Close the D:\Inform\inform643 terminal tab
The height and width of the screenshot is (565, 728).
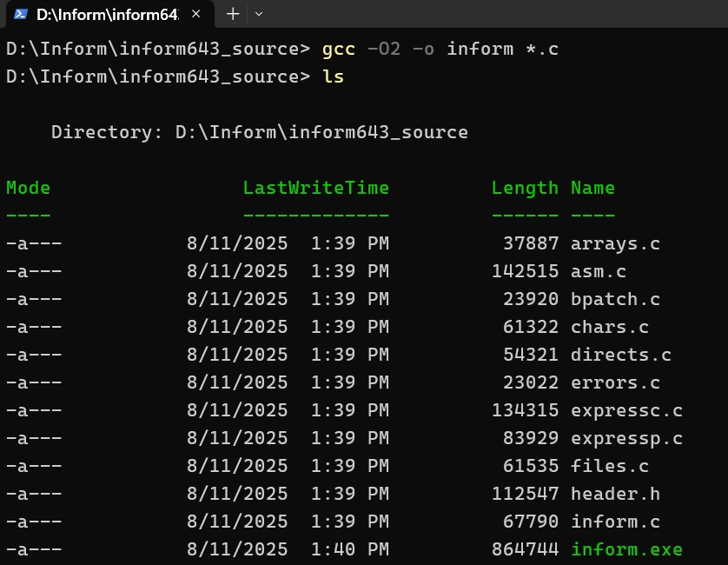197,14
